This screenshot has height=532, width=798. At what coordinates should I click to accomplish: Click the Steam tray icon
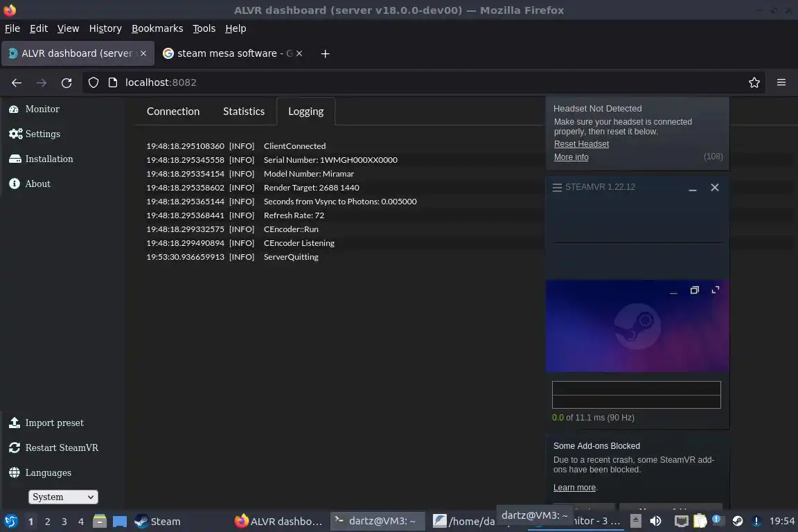point(738,521)
